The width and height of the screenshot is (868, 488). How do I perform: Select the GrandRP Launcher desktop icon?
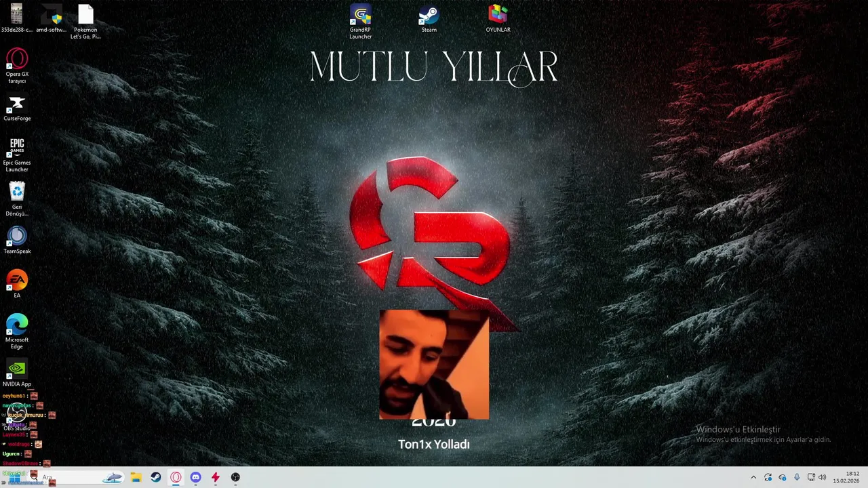[x=360, y=22]
